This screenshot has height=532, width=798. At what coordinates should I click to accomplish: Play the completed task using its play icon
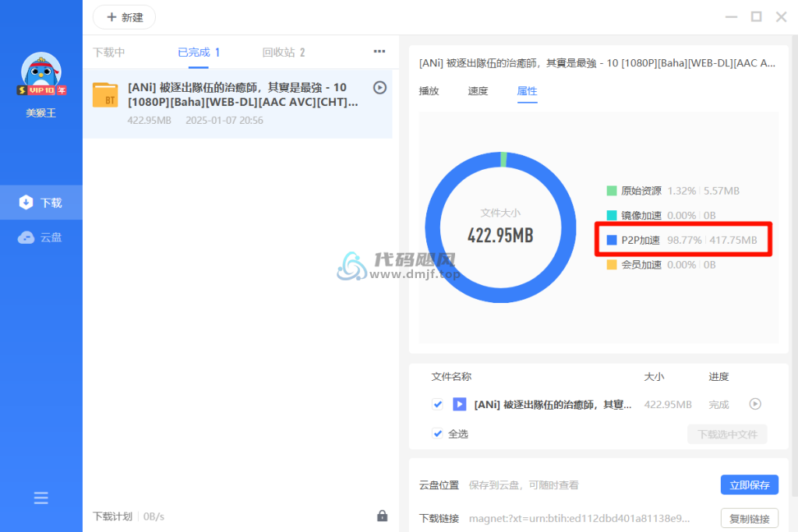[380, 87]
